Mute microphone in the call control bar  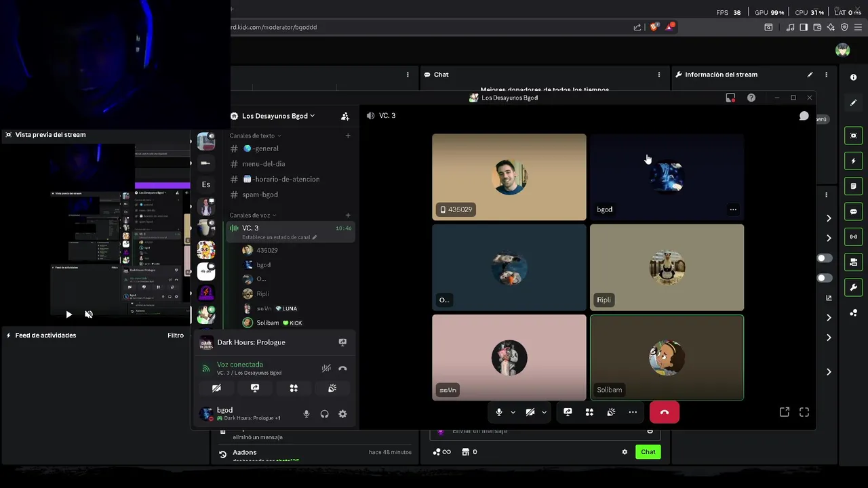pyautogui.click(x=499, y=412)
